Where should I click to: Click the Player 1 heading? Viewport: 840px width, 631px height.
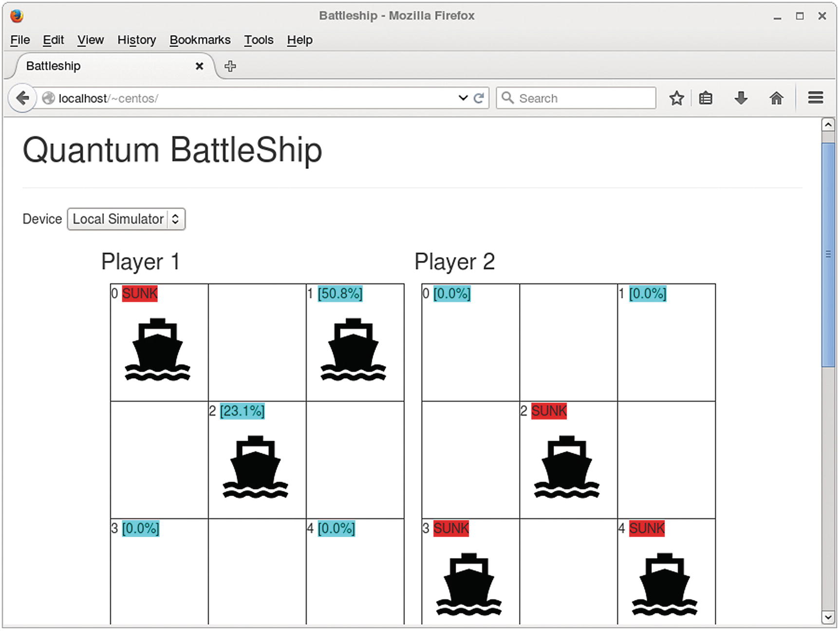pyautogui.click(x=141, y=261)
